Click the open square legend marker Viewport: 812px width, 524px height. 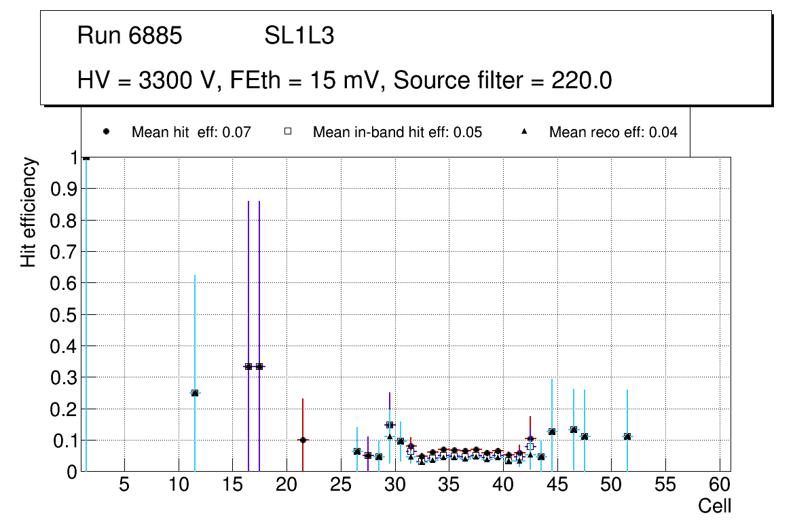287,132
